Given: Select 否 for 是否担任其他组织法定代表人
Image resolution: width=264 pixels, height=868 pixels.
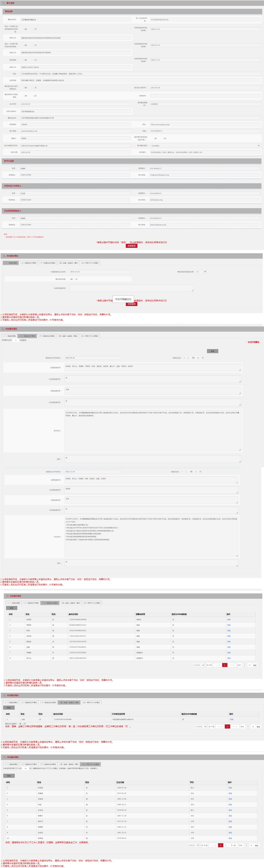Looking at the screenshot, I should coord(164,138).
